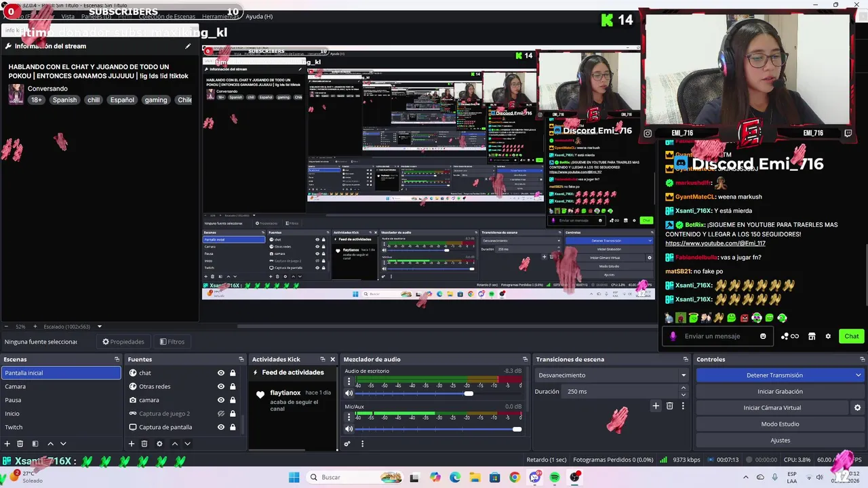Viewport: 868px width, 488px height.
Task: Click the Enviar un mensaje field
Action: pos(716,336)
